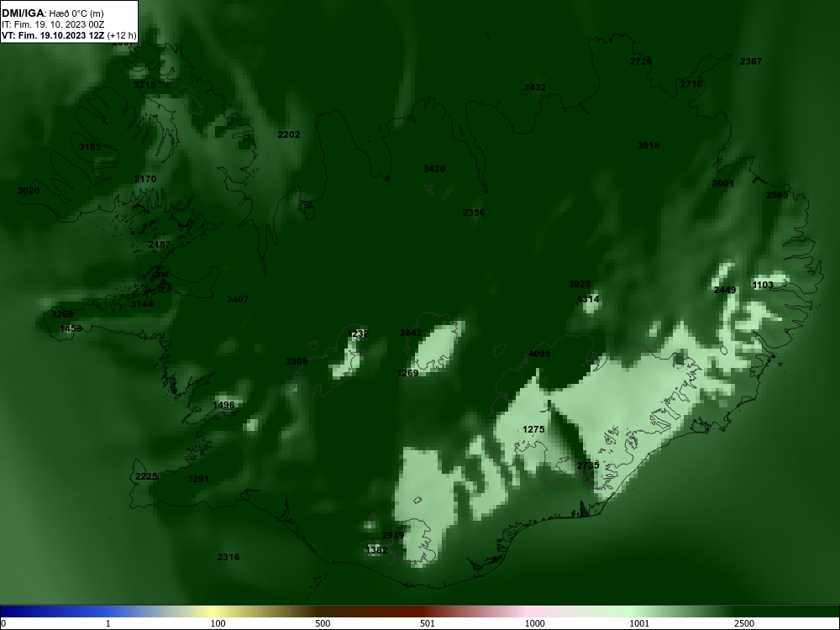
Task: Click the '500' color scale label
Action: tap(323, 623)
